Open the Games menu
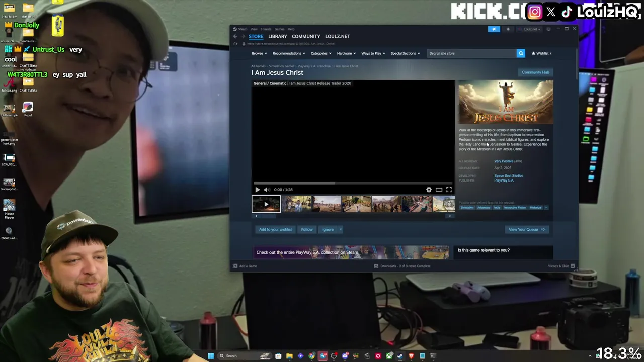This screenshot has height=362, width=644. click(279, 29)
